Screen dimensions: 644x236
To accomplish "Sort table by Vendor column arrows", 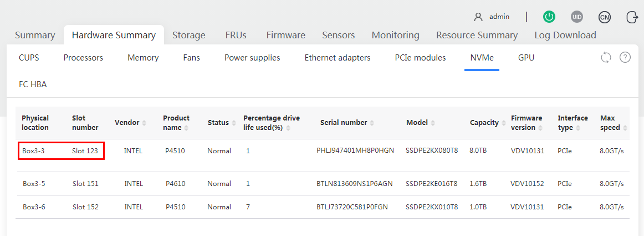I will point(144,123).
